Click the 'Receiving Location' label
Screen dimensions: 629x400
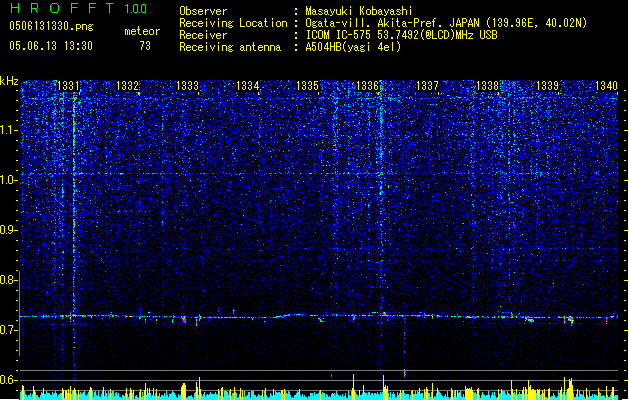tap(233, 23)
